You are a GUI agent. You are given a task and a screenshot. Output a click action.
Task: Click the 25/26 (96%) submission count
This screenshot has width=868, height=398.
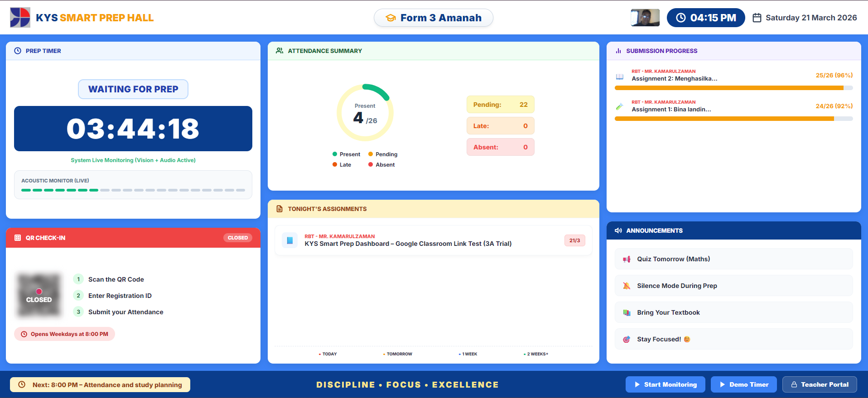834,75
